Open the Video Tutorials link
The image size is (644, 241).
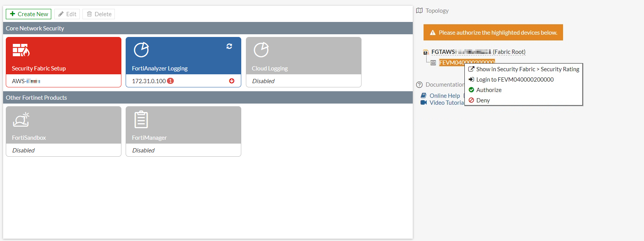pyautogui.click(x=447, y=102)
